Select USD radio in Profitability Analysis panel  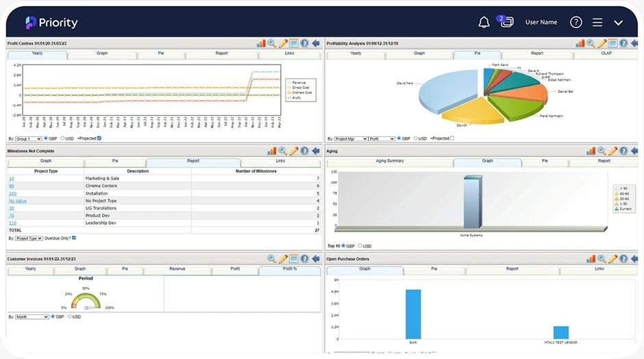[x=416, y=138]
